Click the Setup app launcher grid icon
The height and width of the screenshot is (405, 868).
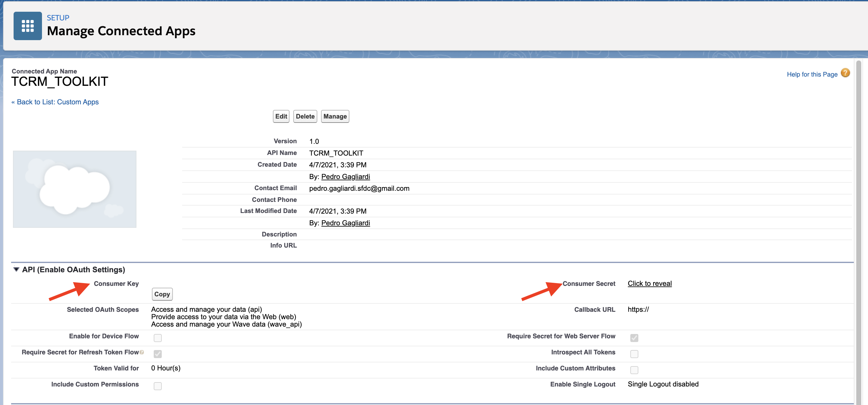[28, 26]
